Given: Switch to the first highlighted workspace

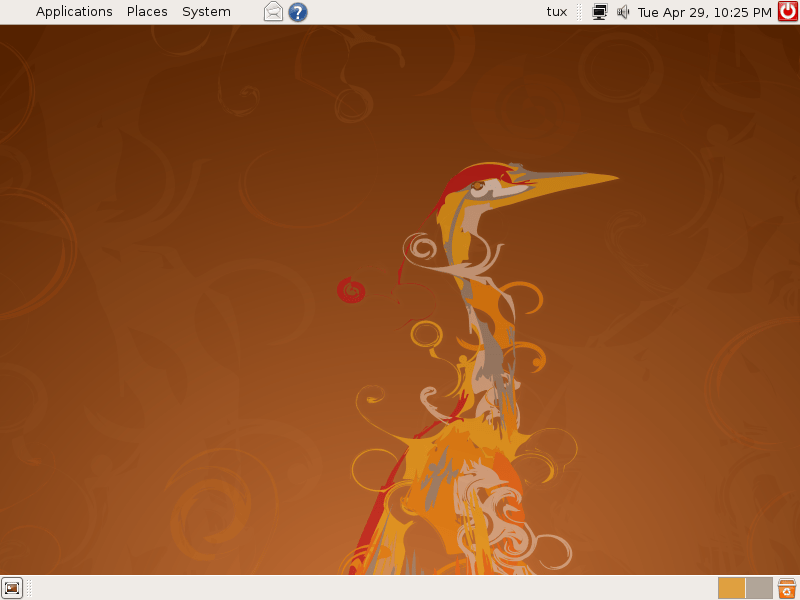Looking at the screenshot, I should (731, 588).
